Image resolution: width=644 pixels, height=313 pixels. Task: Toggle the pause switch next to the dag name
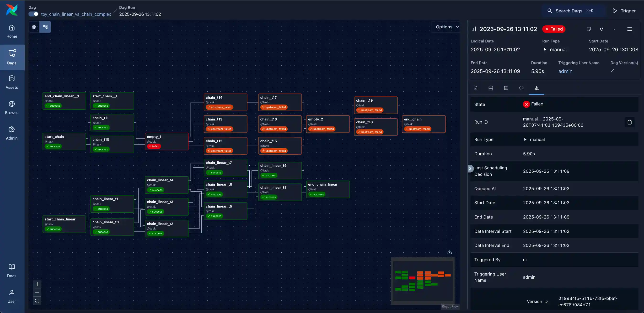[33, 14]
